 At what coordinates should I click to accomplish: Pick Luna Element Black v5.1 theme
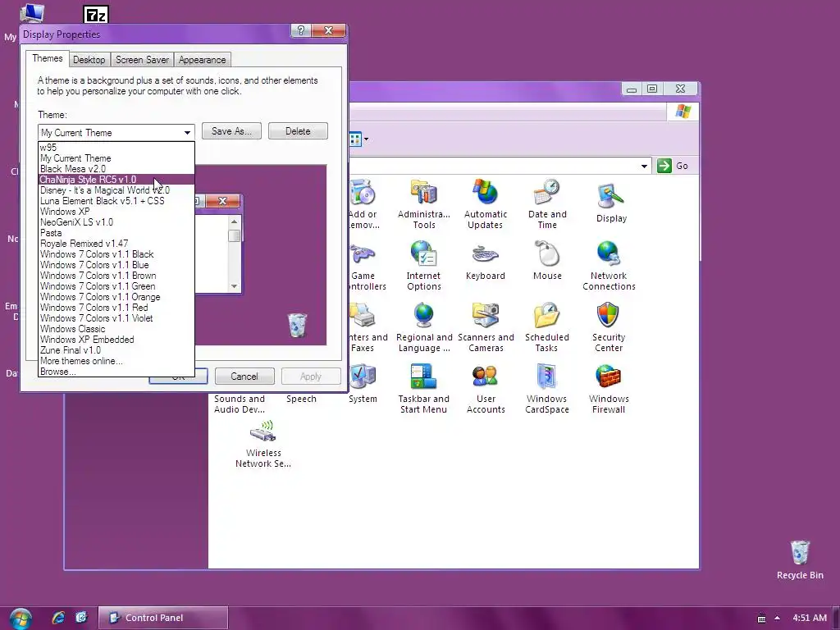pos(116,201)
